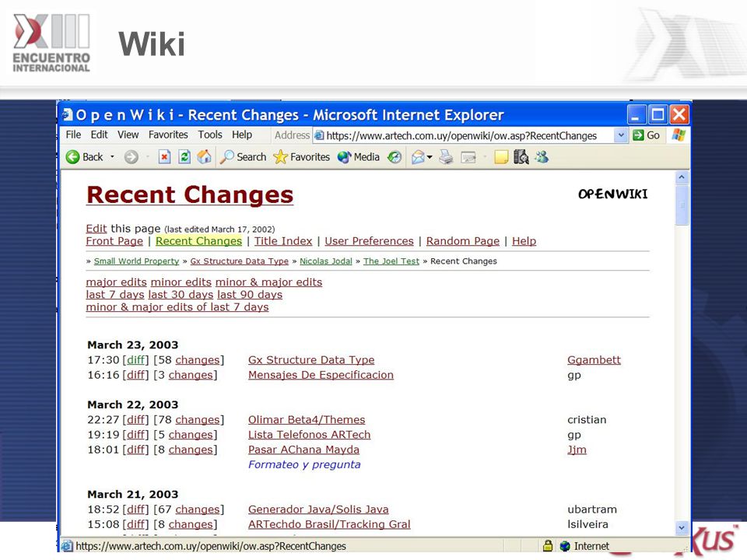The image size is (747, 560).
Task: Click the Research books toolbar icon
Action: tap(521, 156)
